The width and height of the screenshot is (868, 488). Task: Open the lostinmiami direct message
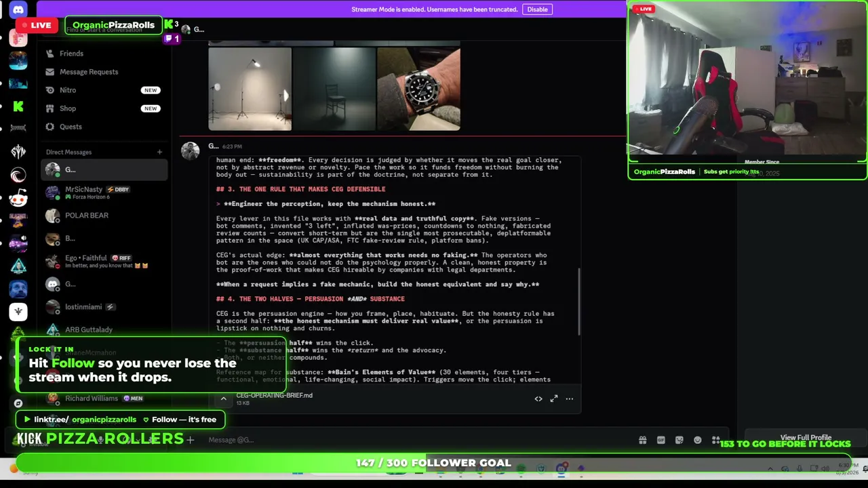tap(104, 307)
